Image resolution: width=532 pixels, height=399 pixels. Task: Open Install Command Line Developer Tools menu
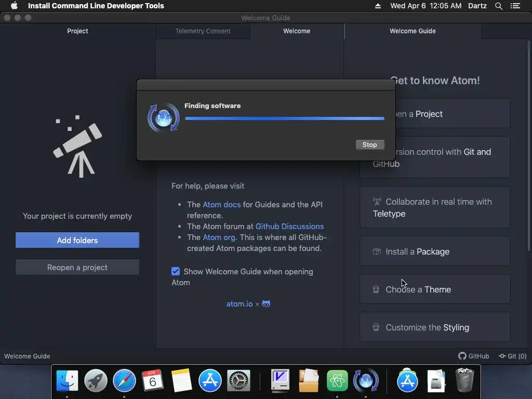(x=96, y=6)
